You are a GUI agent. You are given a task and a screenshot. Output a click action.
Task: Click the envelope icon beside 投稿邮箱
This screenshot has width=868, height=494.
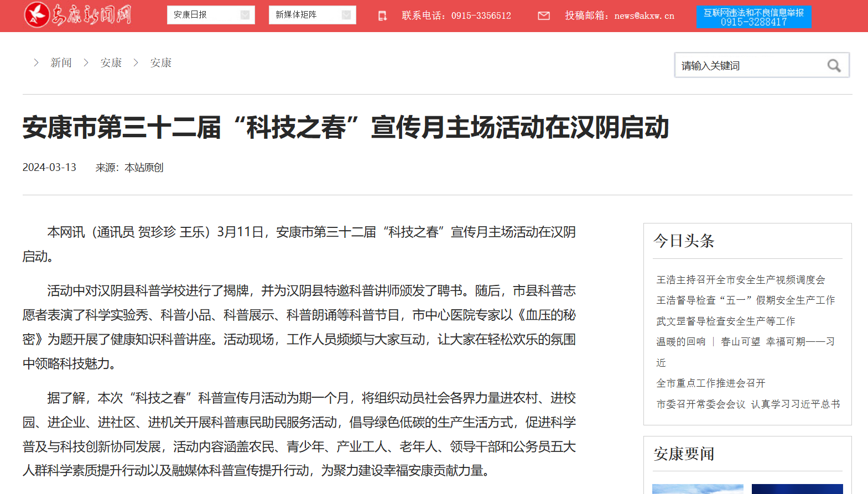544,16
